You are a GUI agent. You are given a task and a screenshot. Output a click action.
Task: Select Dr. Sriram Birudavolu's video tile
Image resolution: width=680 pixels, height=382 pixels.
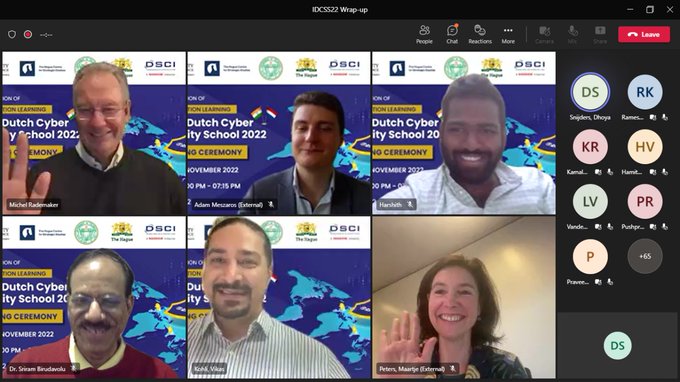click(x=94, y=297)
